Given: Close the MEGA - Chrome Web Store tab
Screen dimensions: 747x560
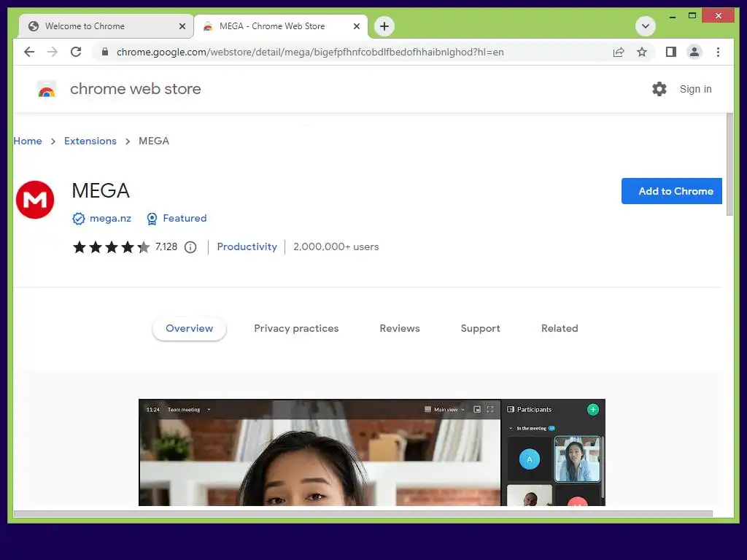Looking at the screenshot, I should pos(356,26).
